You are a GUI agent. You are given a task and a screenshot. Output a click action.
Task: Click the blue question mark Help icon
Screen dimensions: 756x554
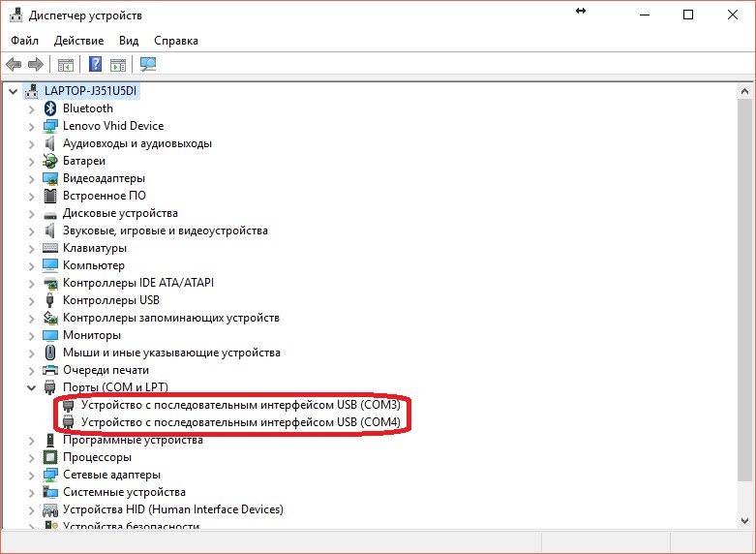point(96,65)
